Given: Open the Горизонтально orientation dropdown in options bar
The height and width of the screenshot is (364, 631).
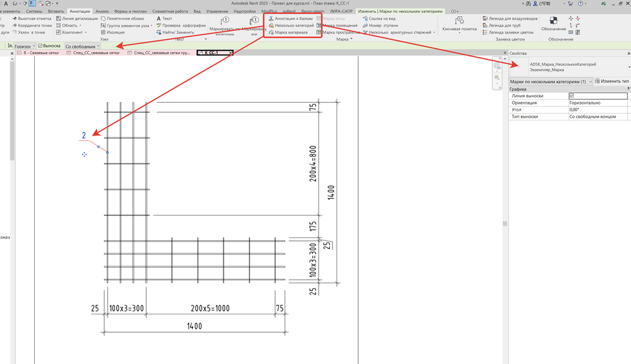Looking at the screenshot, I should [24, 46].
